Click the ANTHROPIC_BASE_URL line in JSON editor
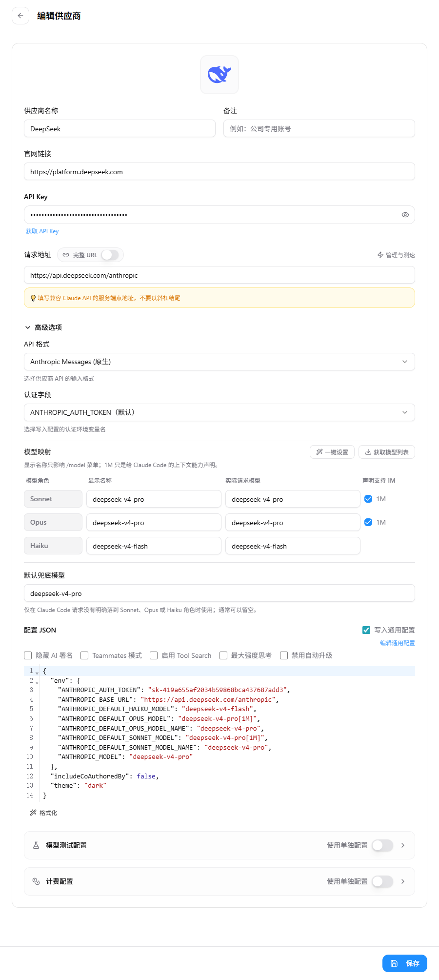Viewport: 439px width, 980px height. pyautogui.click(x=168, y=699)
